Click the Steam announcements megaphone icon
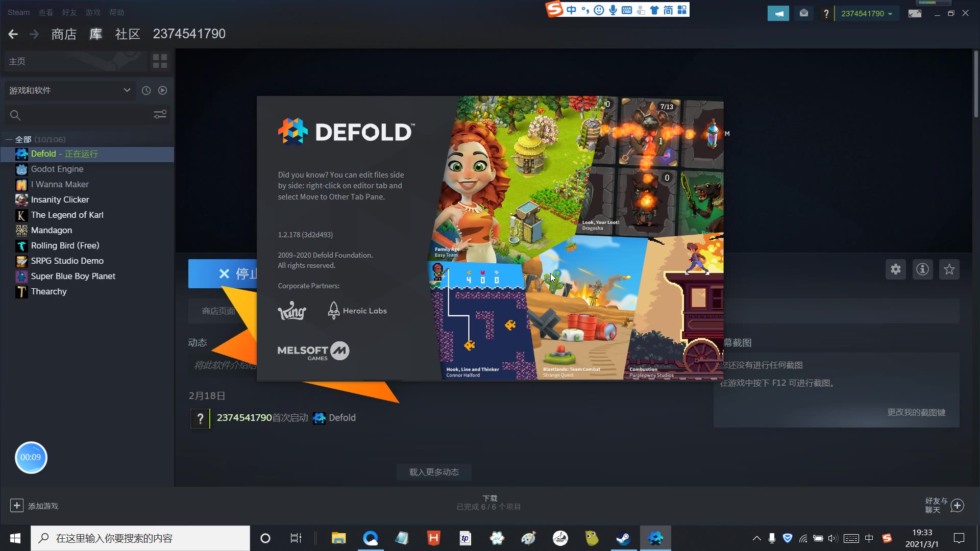The image size is (980, 551). click(778, 14)
